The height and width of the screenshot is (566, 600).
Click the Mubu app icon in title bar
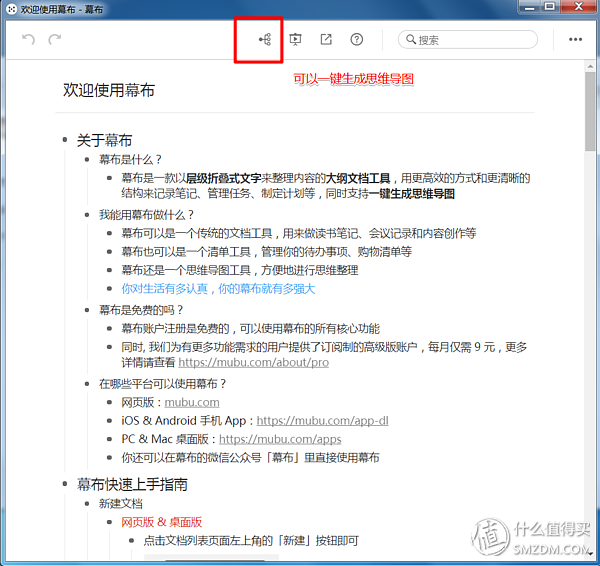(x=11, y=9)
